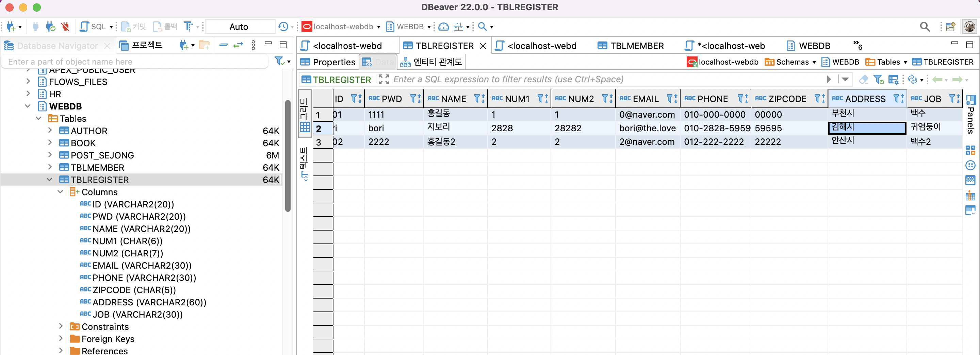Viewport: 980px width, 355px height.
Task: Select the ADDRESS (VARCHAR2(60)) column
Action: [x=149, y=302]
